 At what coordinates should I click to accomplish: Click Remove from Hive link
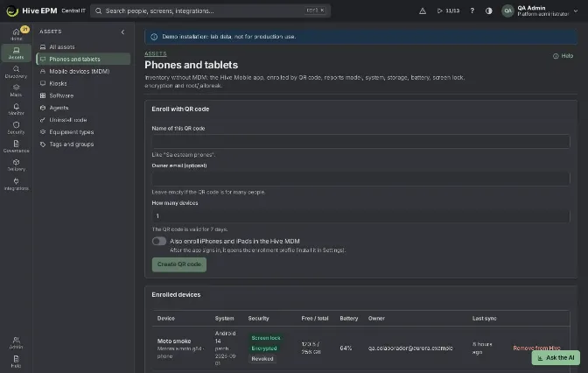pos(536,348)
